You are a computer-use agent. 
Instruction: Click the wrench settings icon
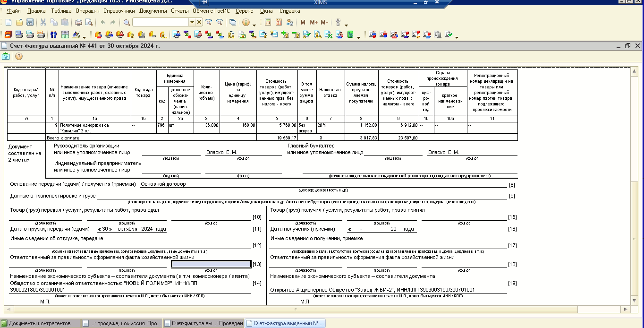[x=338, y=22]
